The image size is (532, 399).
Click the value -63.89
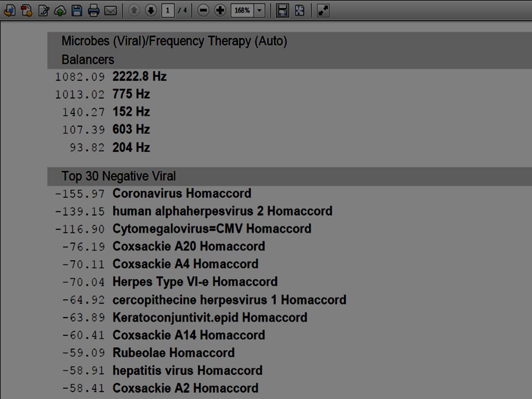point(83,318)
